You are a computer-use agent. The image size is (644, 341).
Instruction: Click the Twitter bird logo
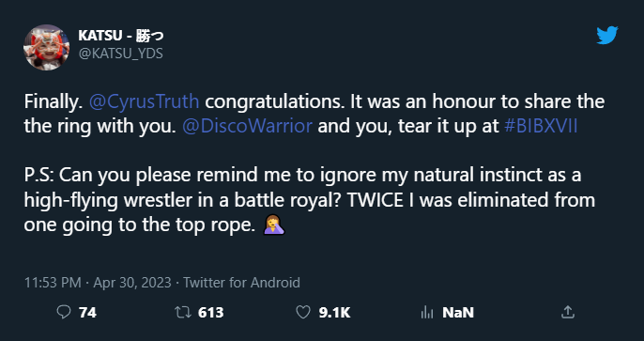tap(607, 36)
